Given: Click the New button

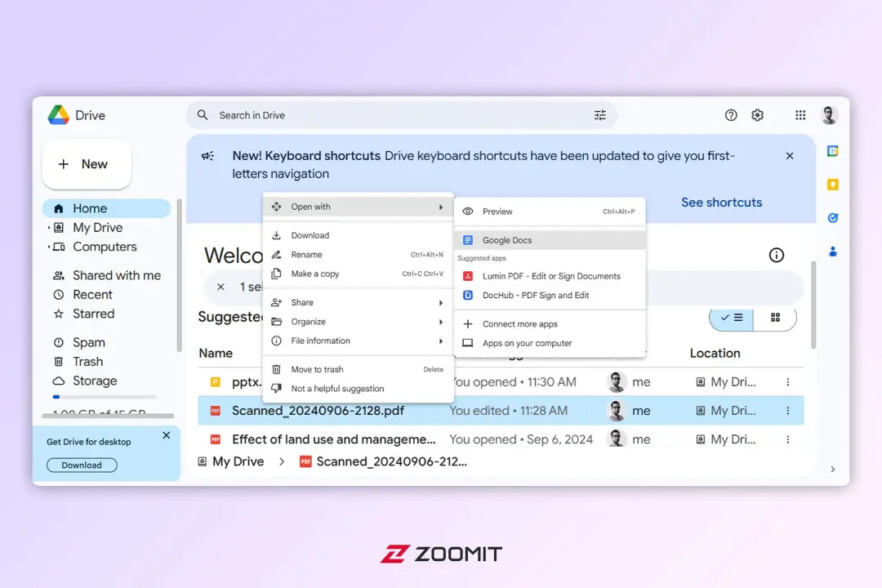Looking at the screenshot, I should coord(87,163).
